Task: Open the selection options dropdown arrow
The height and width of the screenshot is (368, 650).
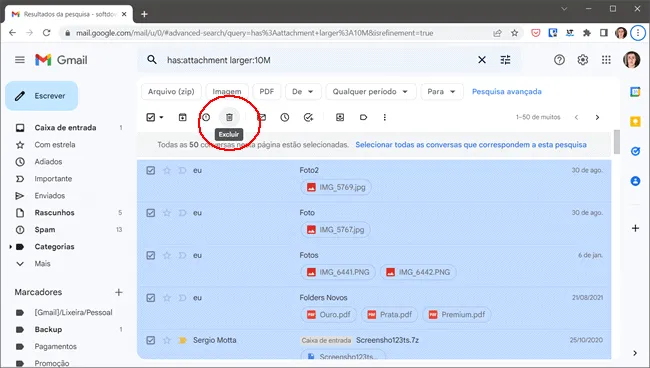Action: coord(162,117)
